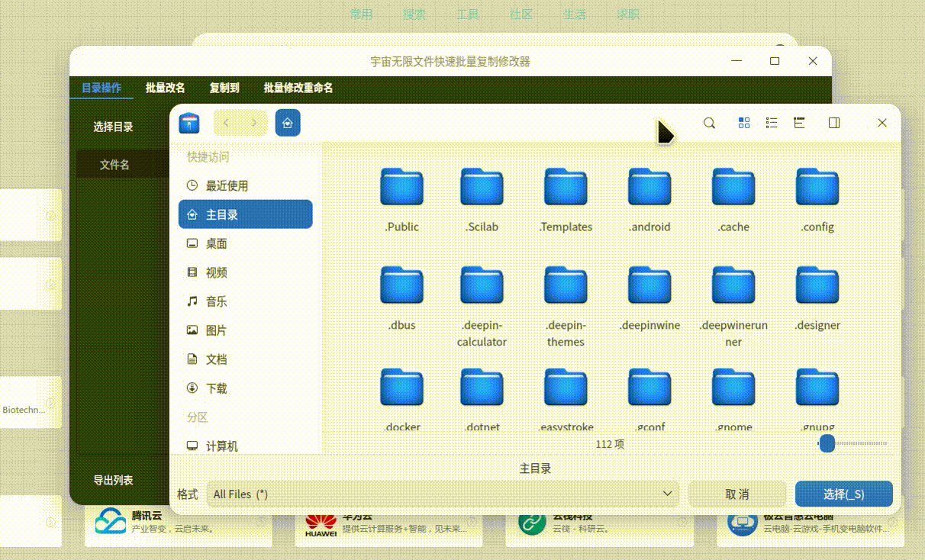
Task: Select the .config folder
Action: click(x=817, y=200)
